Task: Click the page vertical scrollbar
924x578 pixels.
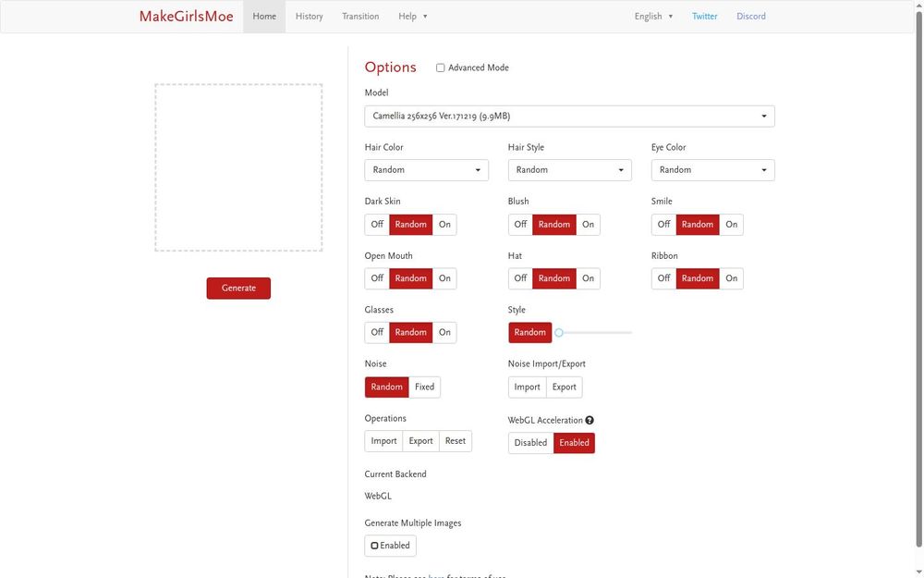Action: [x=918, y=277]
